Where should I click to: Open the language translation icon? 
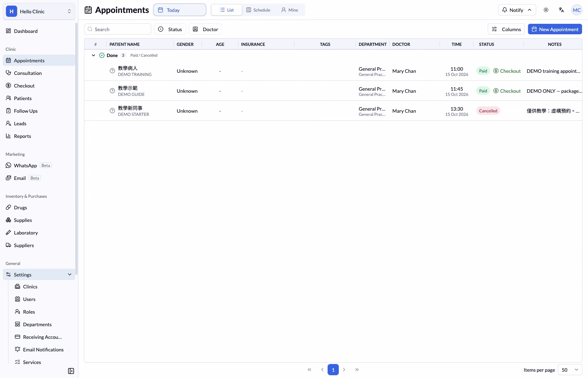point(561,10)
